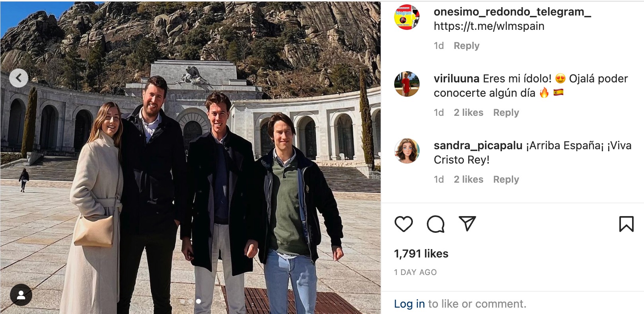Viewport: 644px width, 314px height.
Task: View the 2 likes on viriluuna's comment
Action: click(x=469, y=113)
